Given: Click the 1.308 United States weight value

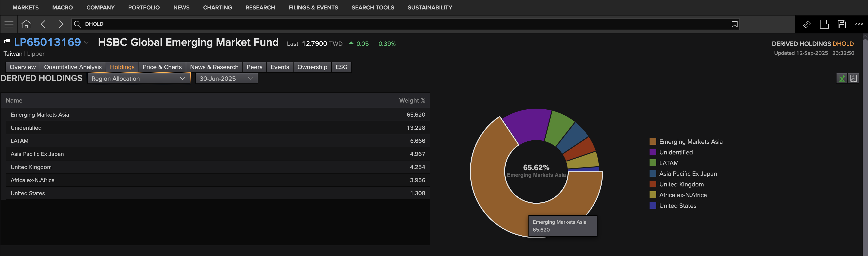Looking at the screenshot, I should [418, 193].
